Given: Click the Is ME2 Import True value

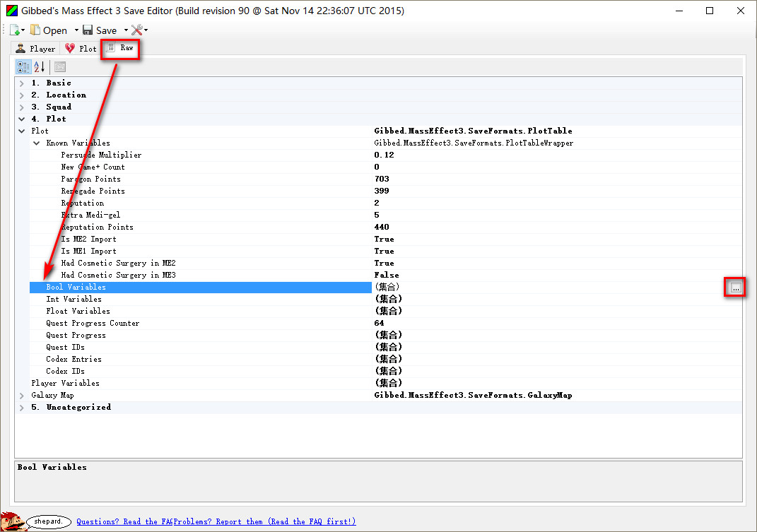Looking at the screenshot, I should (385, 239).
